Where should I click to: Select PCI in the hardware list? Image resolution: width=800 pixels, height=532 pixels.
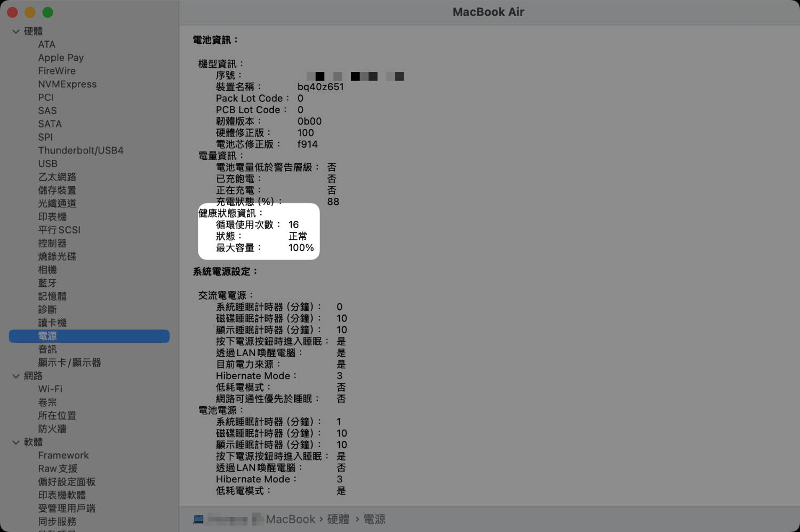coord(45,98)
